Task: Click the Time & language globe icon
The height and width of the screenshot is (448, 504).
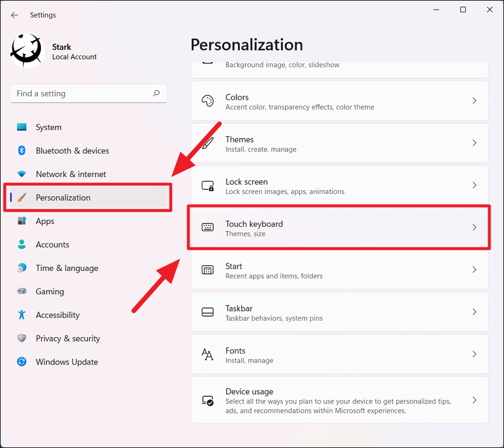Action: click(22, 268)
